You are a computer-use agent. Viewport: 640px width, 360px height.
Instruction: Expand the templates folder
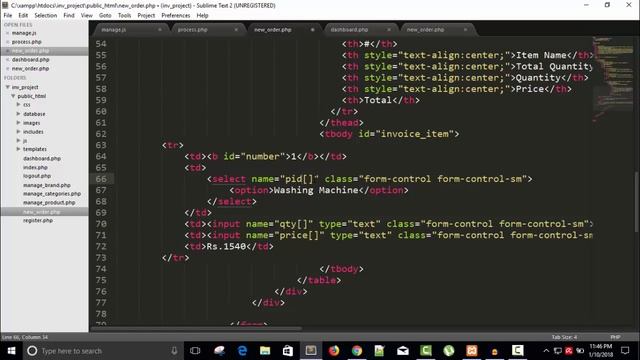click(18, 149)
